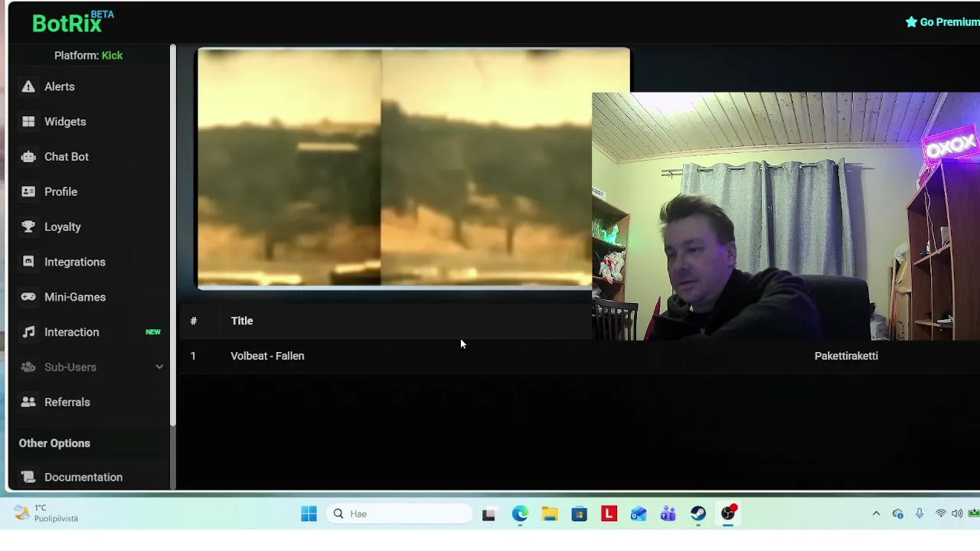This screenshot has width=980, height=551.
Task: Click the OneDrive cloud tray icon
Action: [x=898, y=514]
